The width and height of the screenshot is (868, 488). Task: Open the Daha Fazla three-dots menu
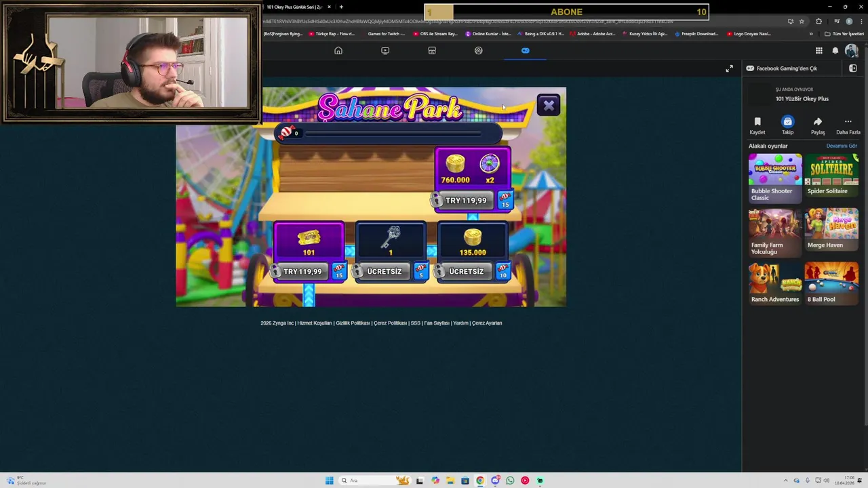click(848, 122)
